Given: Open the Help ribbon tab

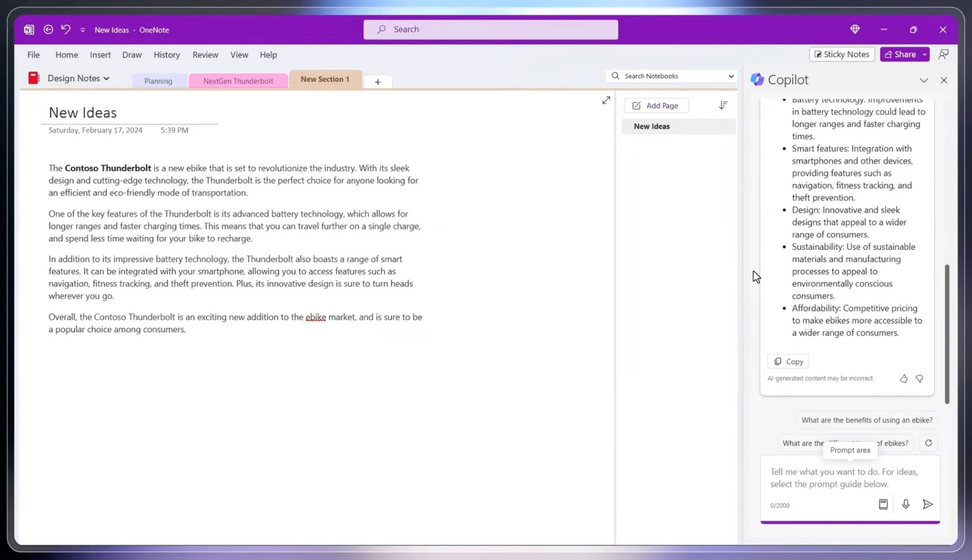Looking at the screenshot, I should pos(268,55).
